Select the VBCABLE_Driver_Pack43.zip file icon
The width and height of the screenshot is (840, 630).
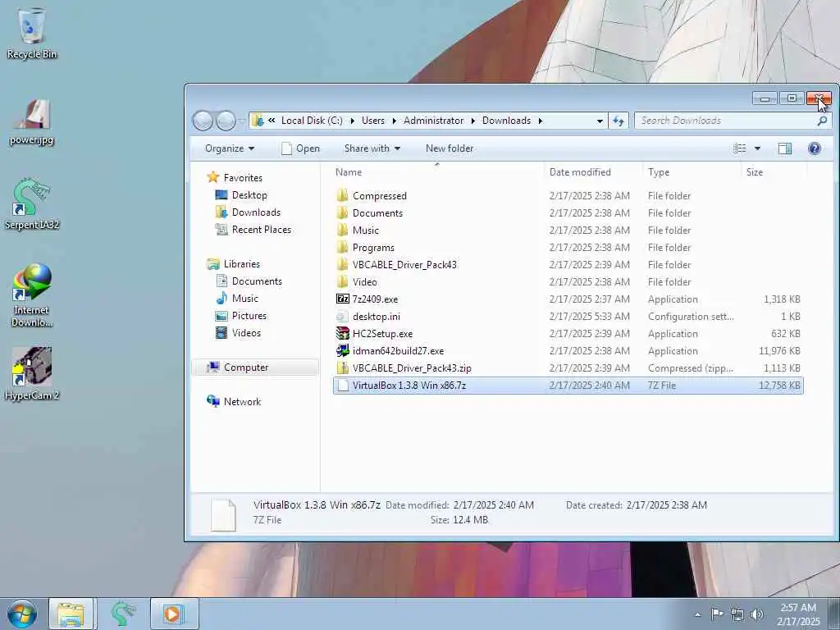click(x=343, y=368)
